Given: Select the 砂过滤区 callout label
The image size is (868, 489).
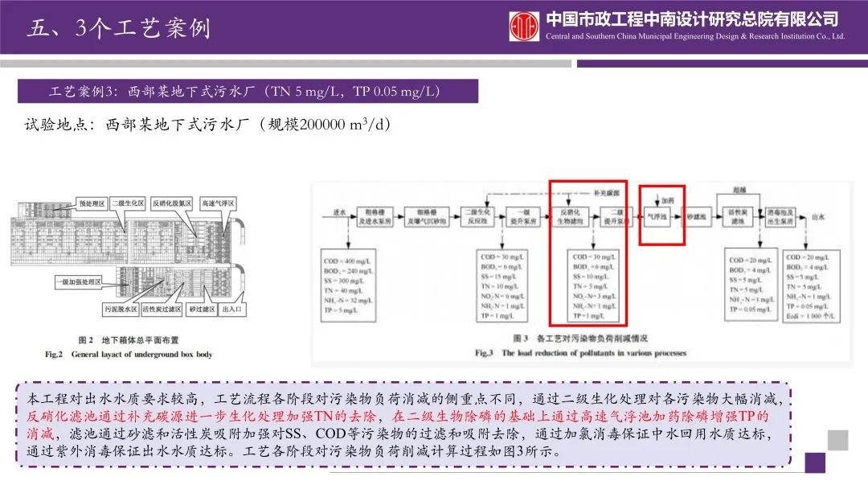Looking at the screenshot, I should coord(201,308).
